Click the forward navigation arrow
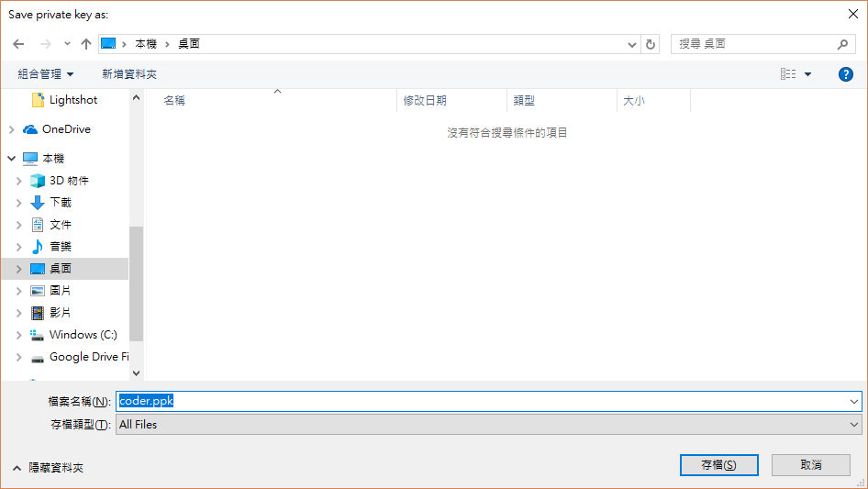The image size is (868, 489). 46,44
